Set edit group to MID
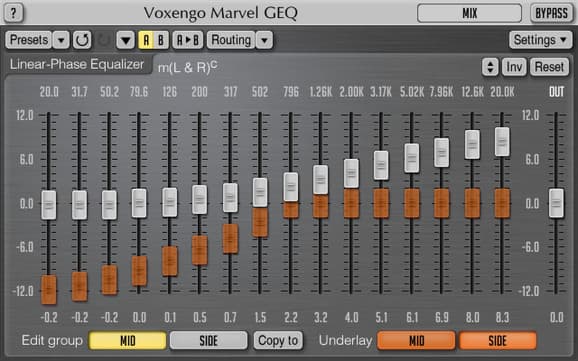This screenshot has height=361, width=578. click(x=128, y=340)
